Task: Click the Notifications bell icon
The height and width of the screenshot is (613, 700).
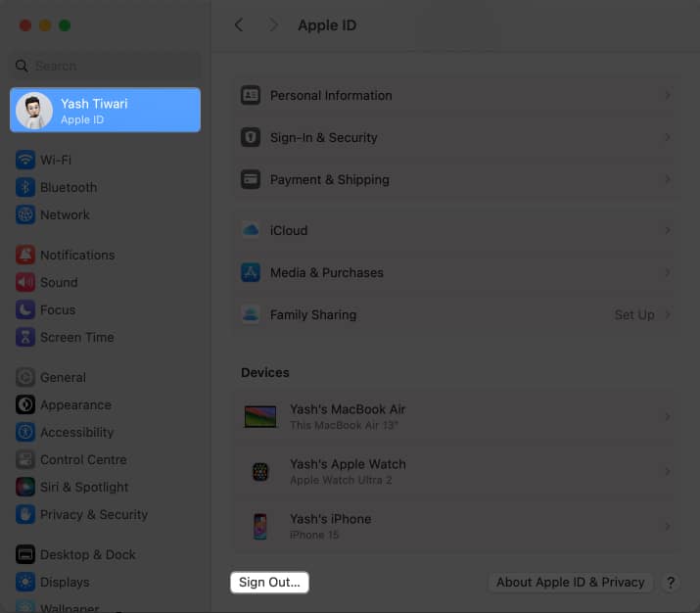Action: pos(25,255)
